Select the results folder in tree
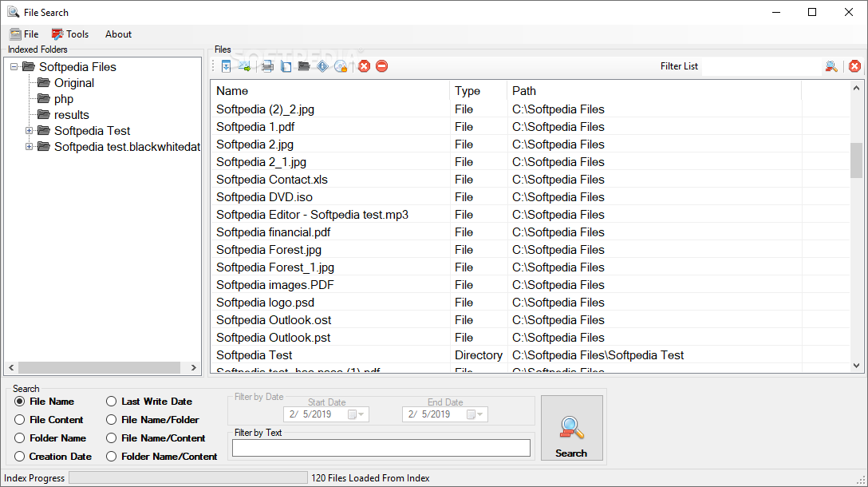The image size is (868, 487). [x=72, y=115]
